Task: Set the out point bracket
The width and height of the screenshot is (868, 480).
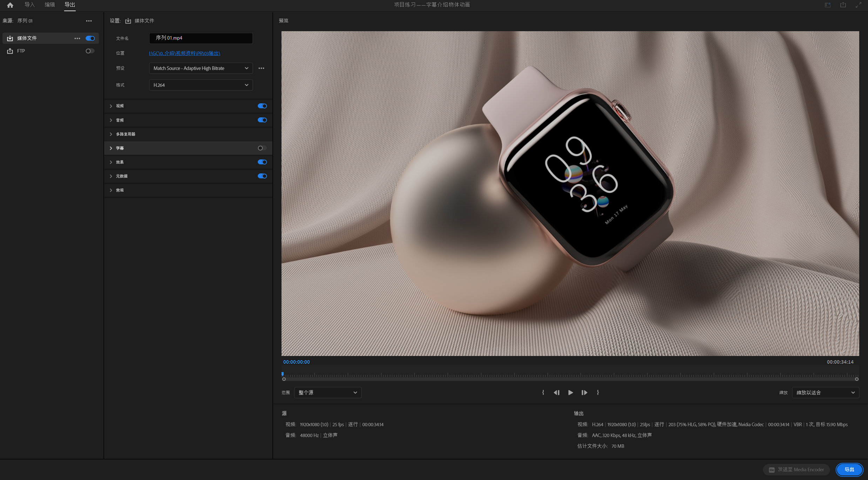Action: point(598,392)
